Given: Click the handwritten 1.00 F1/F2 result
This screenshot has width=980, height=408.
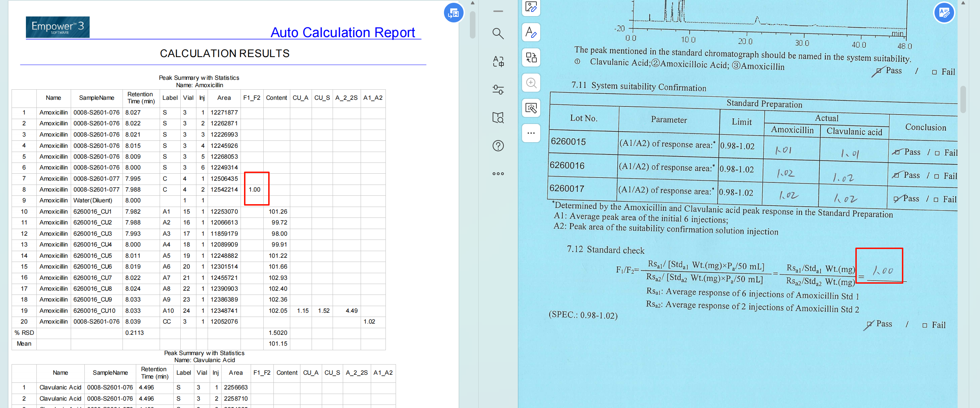Looking at the screenshot, I should pyautogui.click(x=883, y=271).
